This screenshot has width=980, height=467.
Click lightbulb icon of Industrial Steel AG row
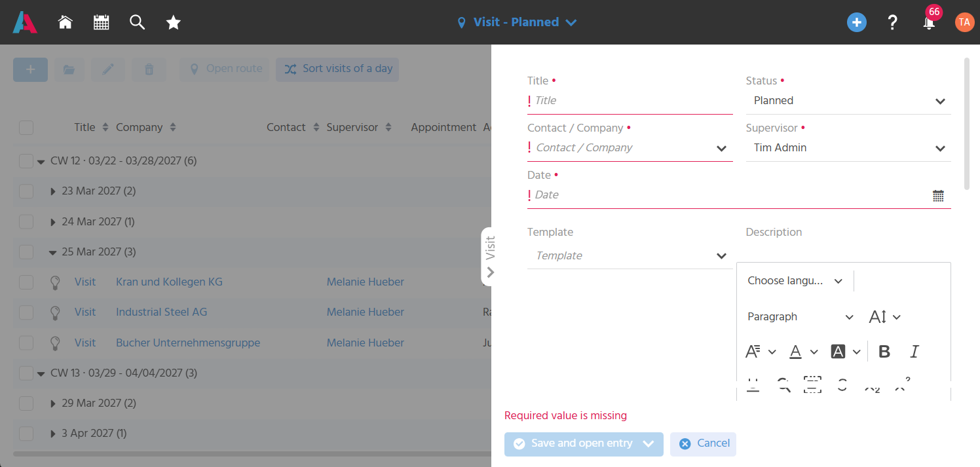pos(56,312)
